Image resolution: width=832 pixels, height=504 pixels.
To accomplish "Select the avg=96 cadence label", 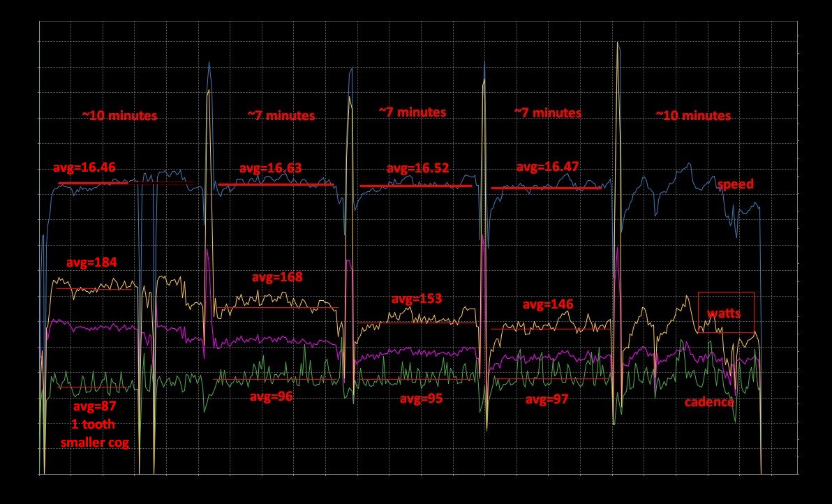I will coord(272,396).
